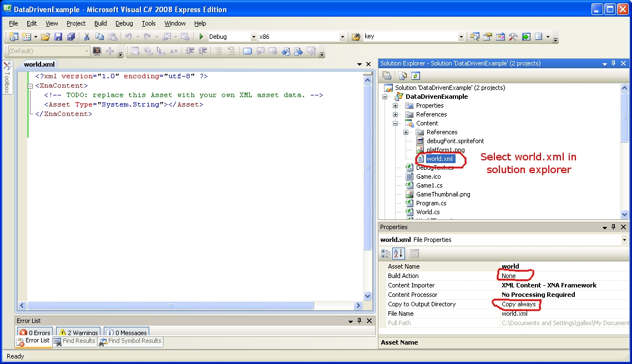Viewport: 632px width, 364px height.
Task: Click the Open File folder icon
Action: pos(45,37)
